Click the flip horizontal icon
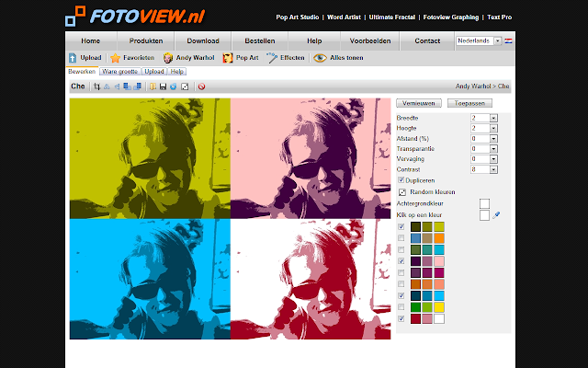588x368 pixels. point(107,86)
